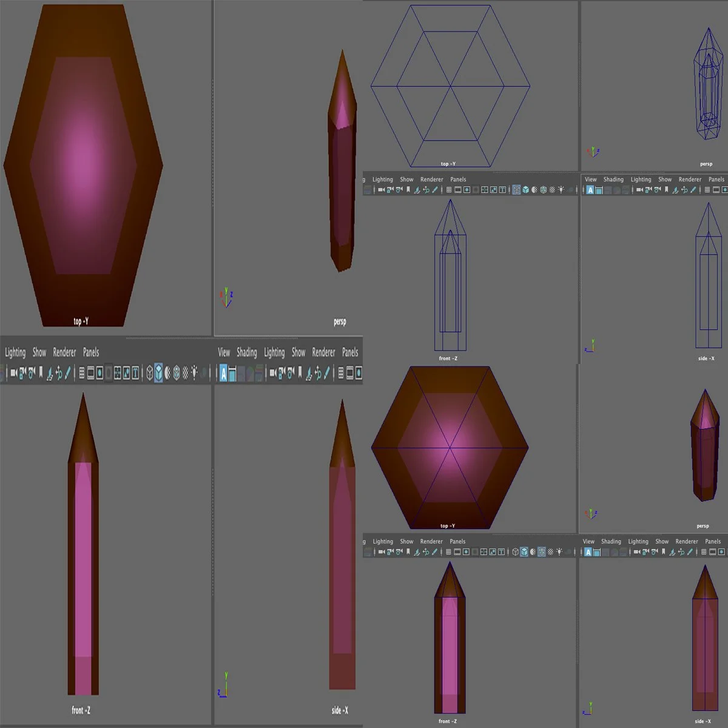The width and height of the screenshot is (728, 728).
Task: Enable wireframe cube in large front -Z toolbar
Action: click(x=149, y=373)
